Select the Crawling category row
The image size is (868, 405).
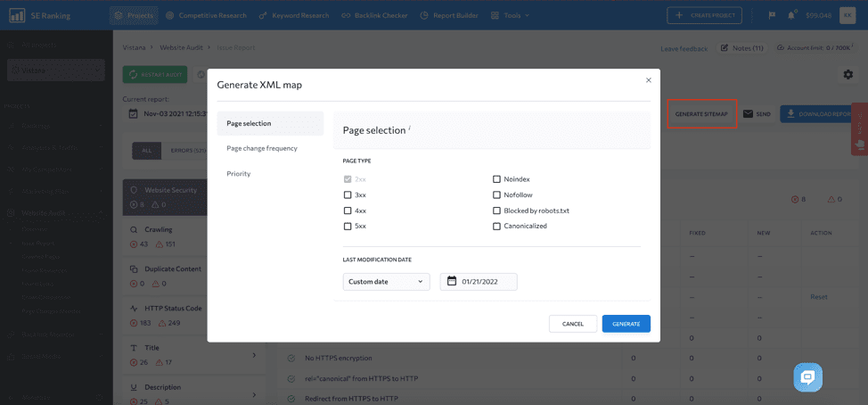[x=192, y=236]
